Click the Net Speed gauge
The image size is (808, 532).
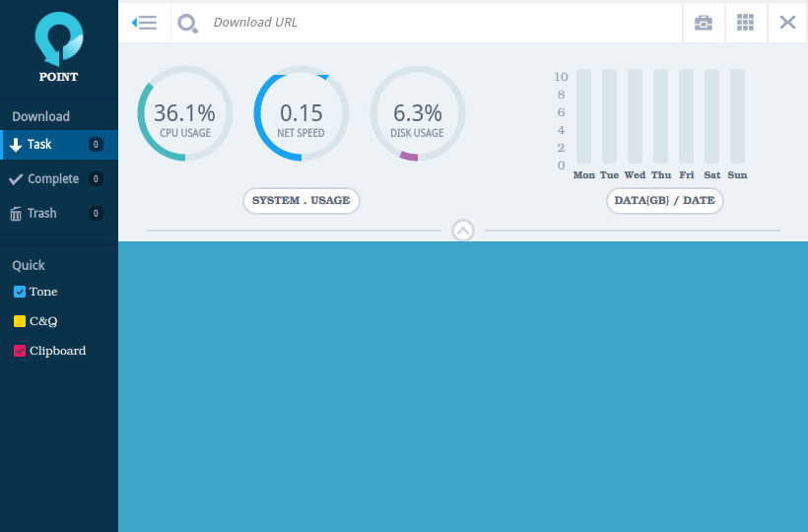click(302, 113)
